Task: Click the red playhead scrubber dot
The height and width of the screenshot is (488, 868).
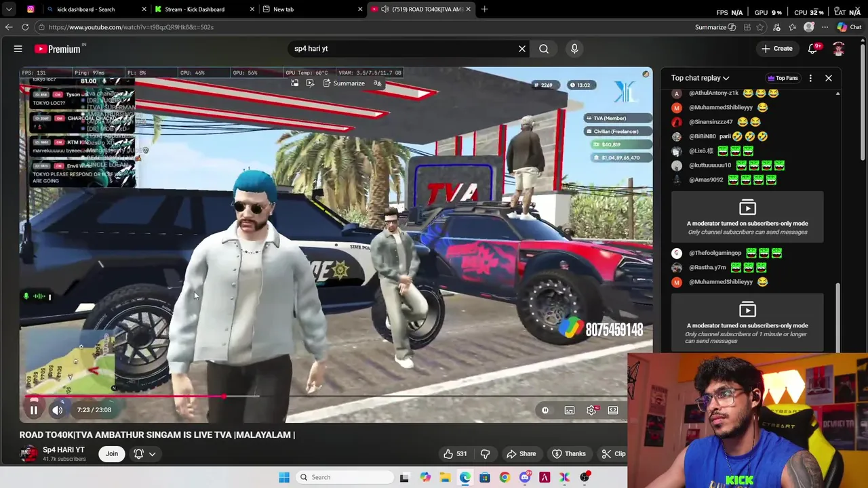Action: 224,396
